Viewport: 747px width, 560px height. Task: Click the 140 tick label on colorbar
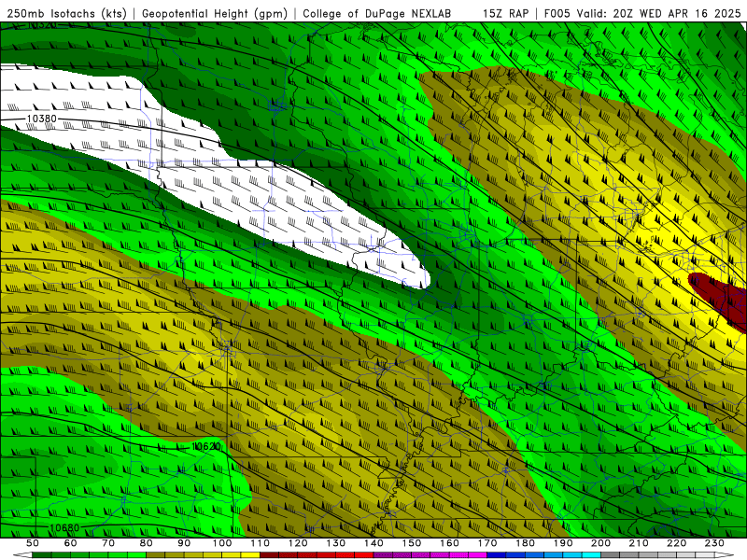pos(373,543)
